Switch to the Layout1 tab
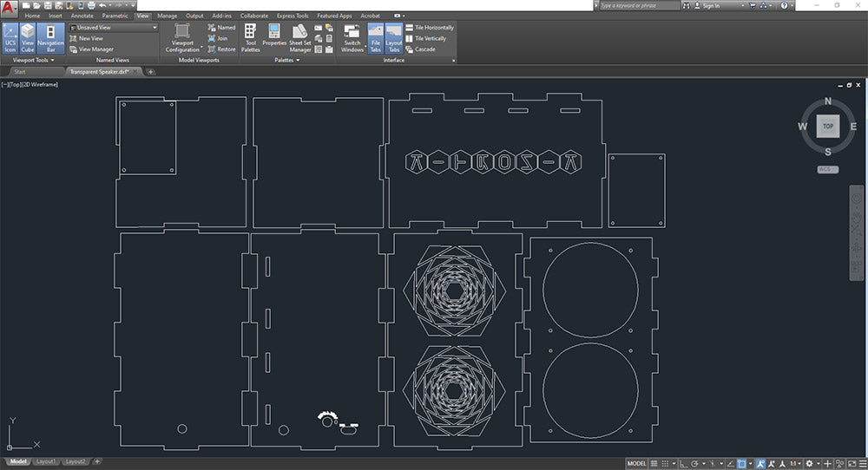 coord(45,462)
